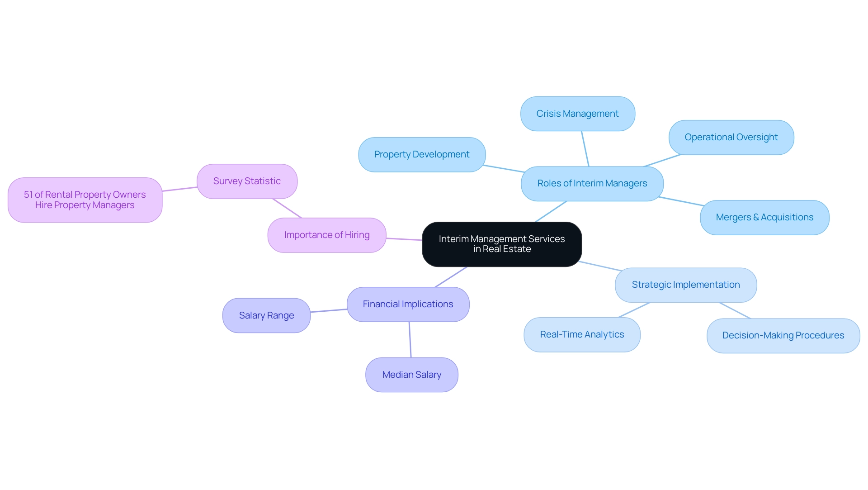Expand the 'Financial Implications' branch
This screenshot has height=490, width=868.
click(x=408, y=304)
